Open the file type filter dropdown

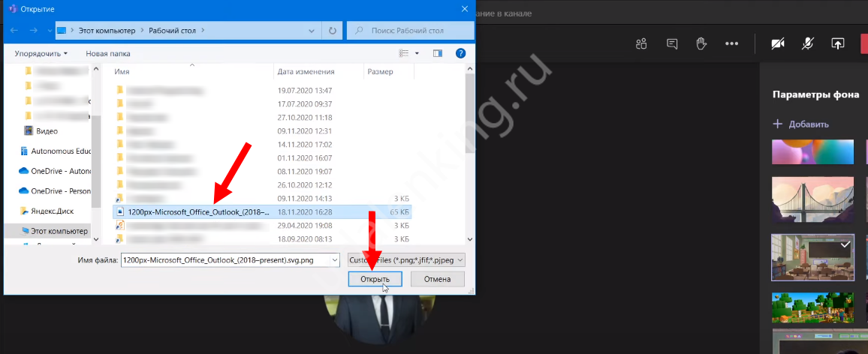[x=406, y=259]
